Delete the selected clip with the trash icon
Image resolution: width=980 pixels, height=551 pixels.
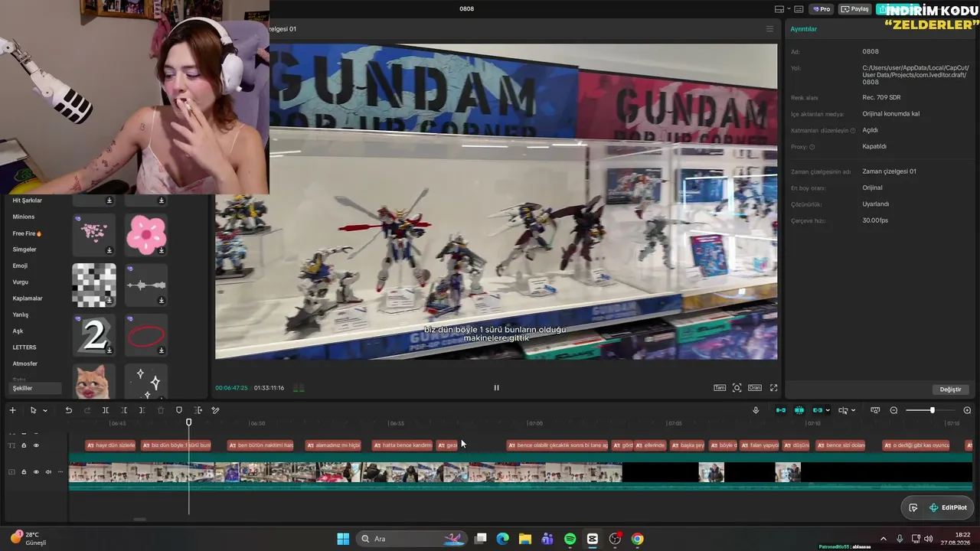click(x=161, y=410)
